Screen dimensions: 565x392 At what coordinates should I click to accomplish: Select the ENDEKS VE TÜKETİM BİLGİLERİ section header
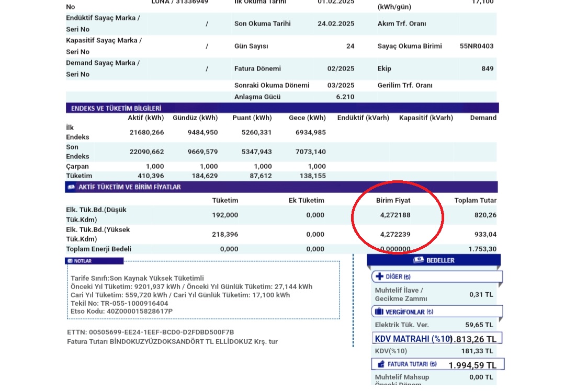(116, 108)
